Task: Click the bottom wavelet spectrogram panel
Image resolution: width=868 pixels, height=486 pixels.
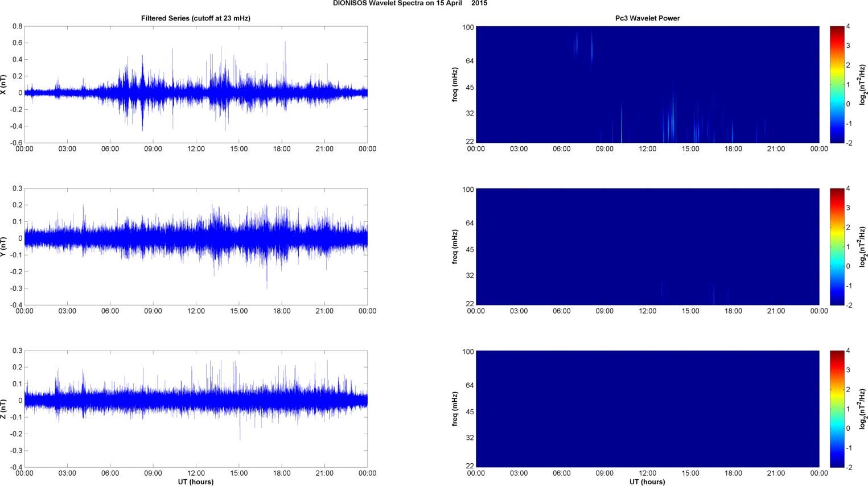Action: (x=647, y=409)
